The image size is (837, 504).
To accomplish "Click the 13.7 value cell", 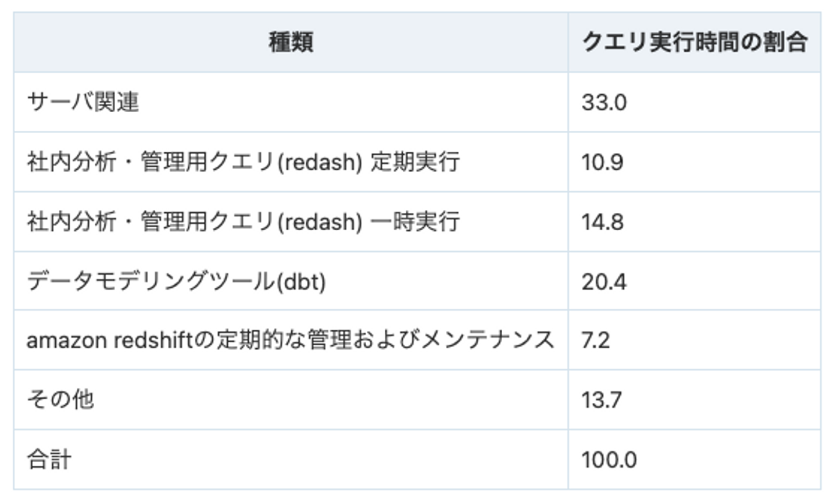I will coord(602,400).
